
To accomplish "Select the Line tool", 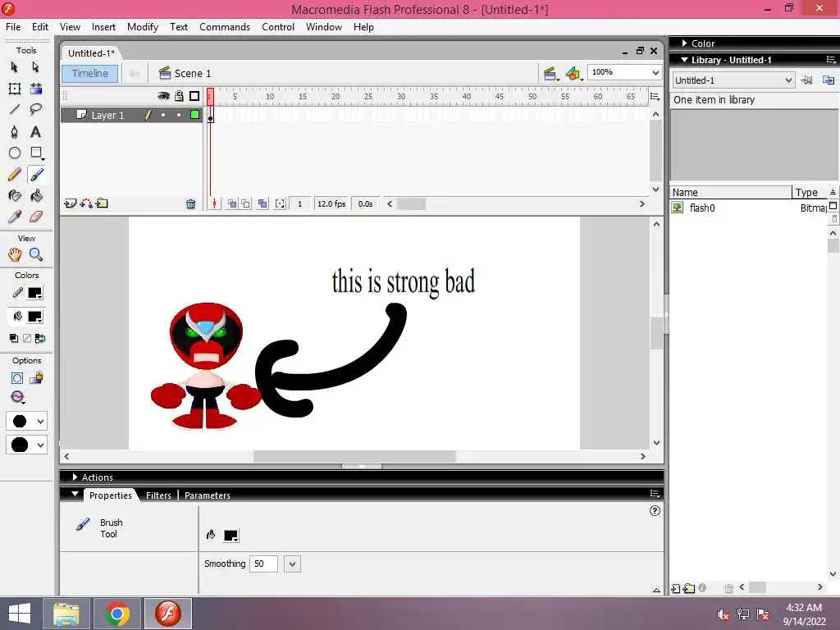I will (x=15, y=110).
